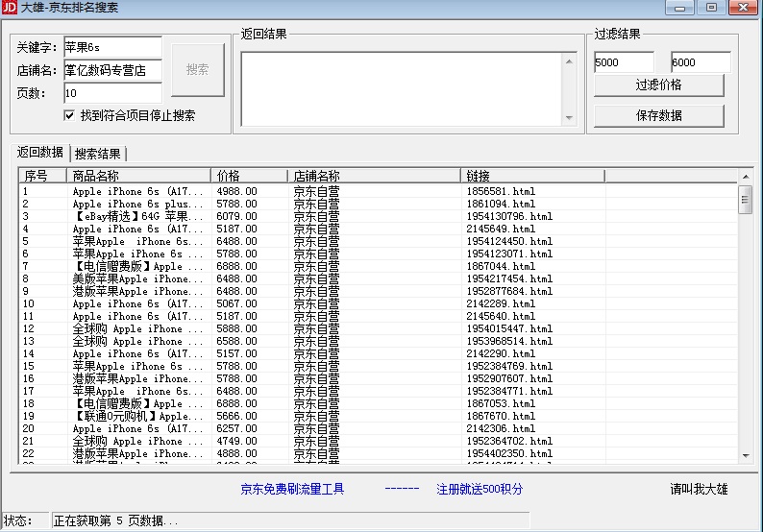The height and width of the screenshot is (532, 763).
Task: Open the 返回数据 tab
Action: (40, 153)
